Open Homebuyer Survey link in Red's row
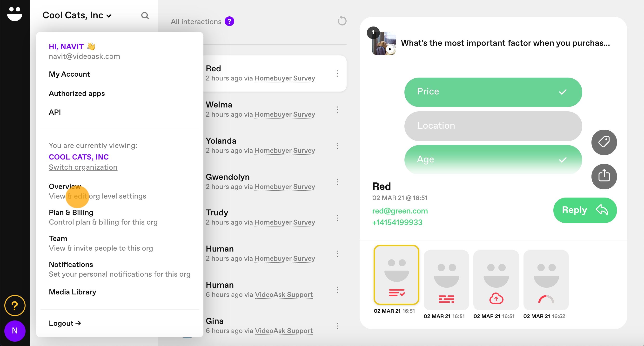Viewport: 644px width, 346px height. coord(284,78)
